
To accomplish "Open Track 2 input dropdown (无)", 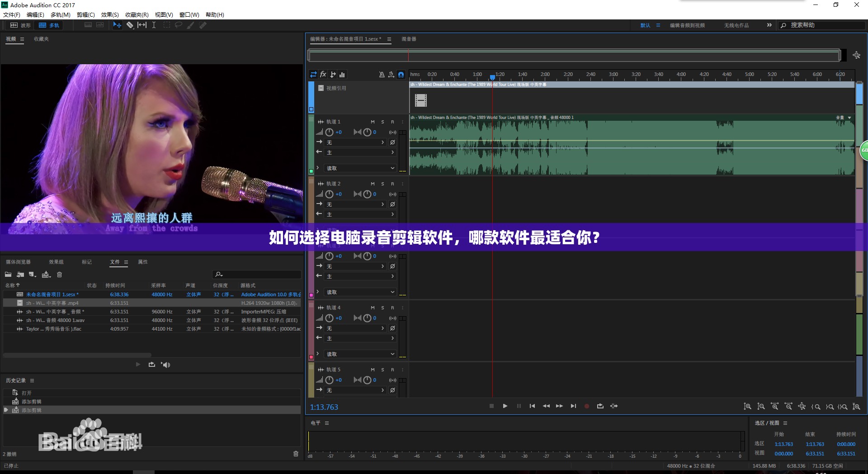I will (355, 204).
